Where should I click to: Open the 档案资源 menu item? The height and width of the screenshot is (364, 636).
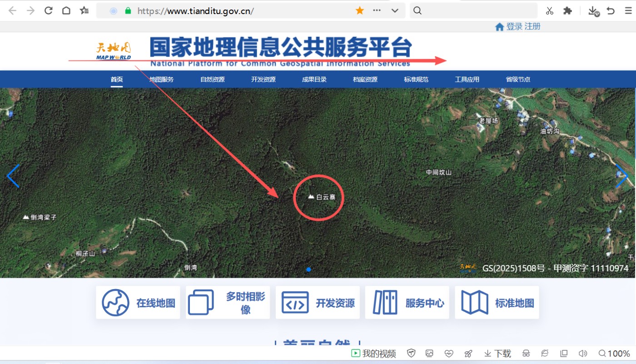(x=365, y=79)
